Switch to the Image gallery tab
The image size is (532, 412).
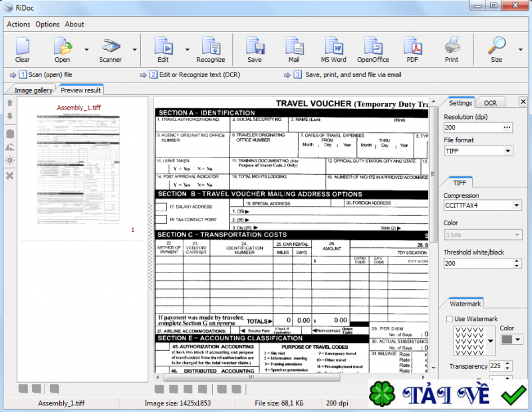(33, 90)
